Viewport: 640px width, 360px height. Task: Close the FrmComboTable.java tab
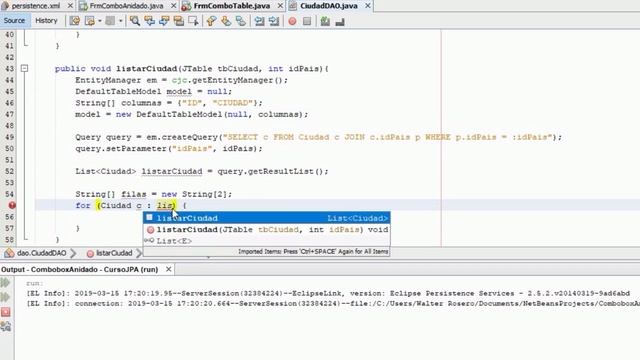[280, 6]
